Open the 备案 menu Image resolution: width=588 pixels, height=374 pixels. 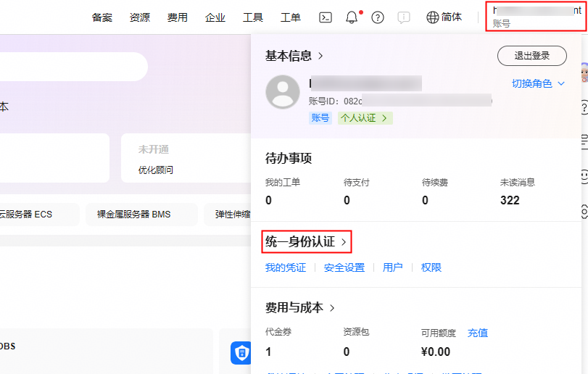[x=102, y=17]
